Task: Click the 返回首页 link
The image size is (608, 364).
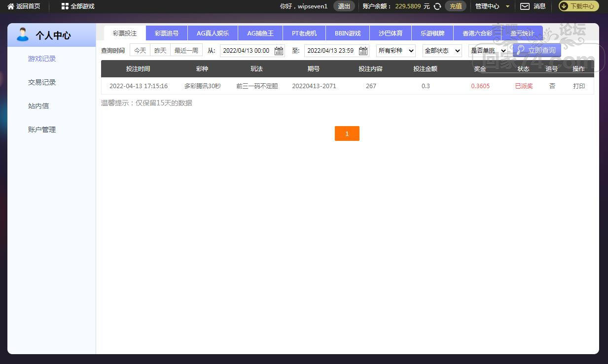Action: coord(28,6)
